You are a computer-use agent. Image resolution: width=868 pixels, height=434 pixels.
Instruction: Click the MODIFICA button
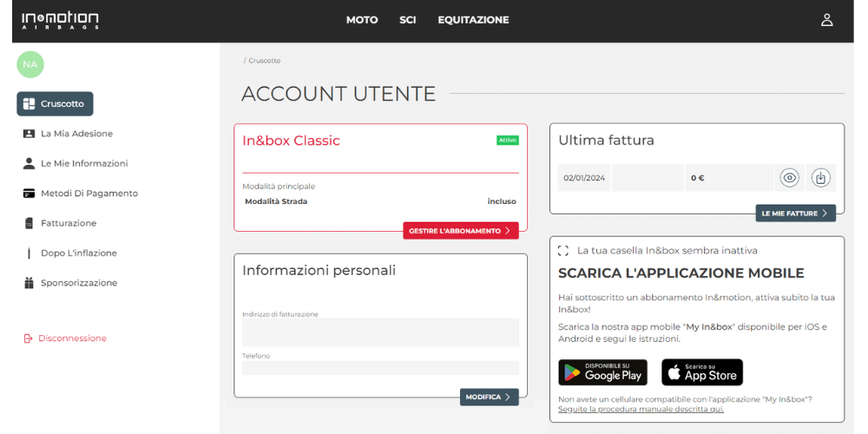(x=490, y=397)
